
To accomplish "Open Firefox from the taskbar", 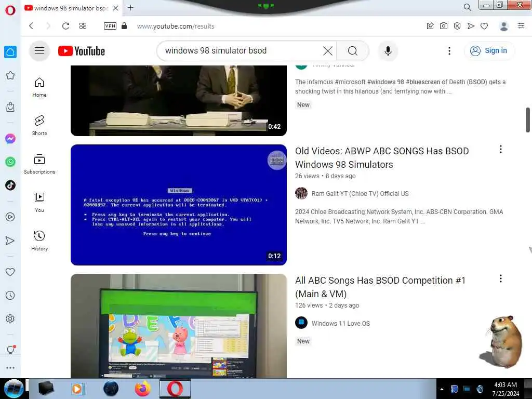I will pyautogui.click(x=143, y=389).
